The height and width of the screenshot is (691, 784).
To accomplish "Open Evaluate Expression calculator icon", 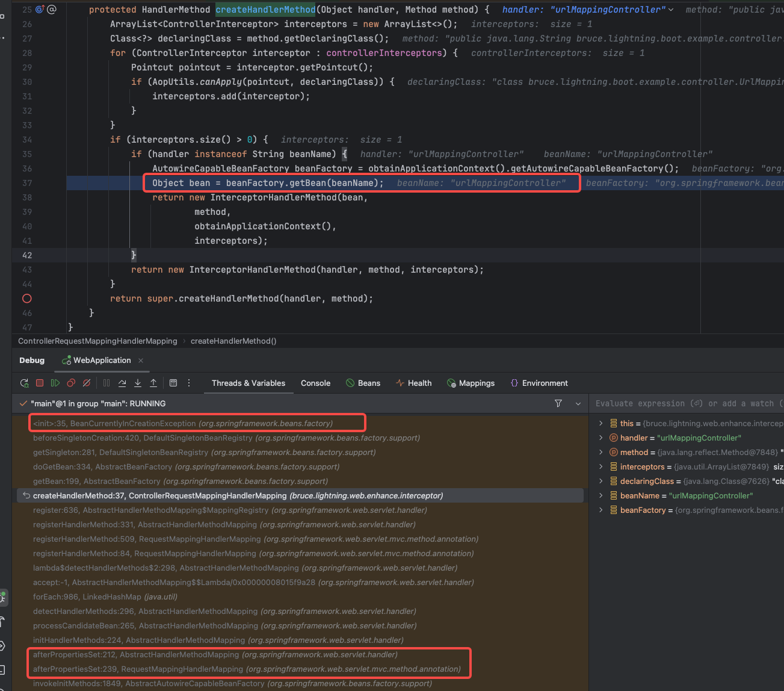I will (173, 383).
